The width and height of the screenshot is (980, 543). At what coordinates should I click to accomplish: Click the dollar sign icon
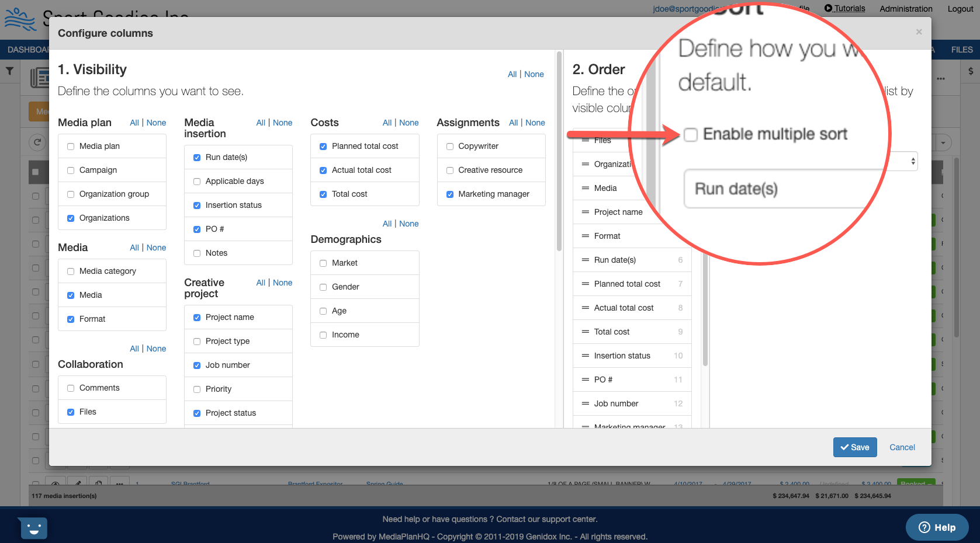pyautogui.click(x=971, y=71)
